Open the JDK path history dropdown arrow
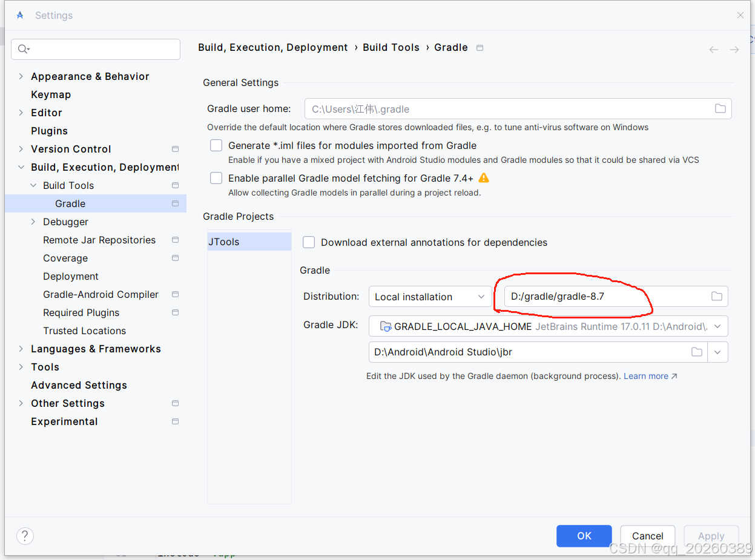 pos(717,352)
